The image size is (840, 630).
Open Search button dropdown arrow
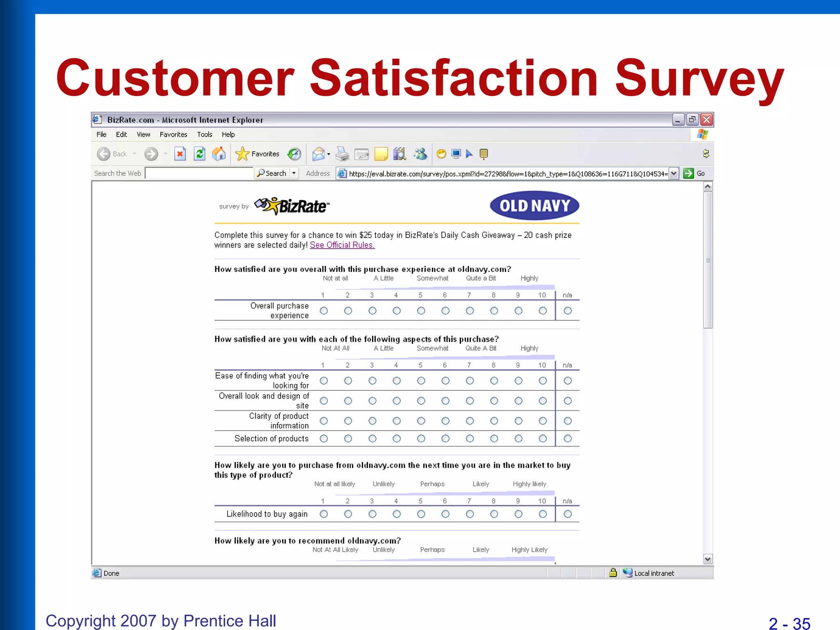[294, 173]
